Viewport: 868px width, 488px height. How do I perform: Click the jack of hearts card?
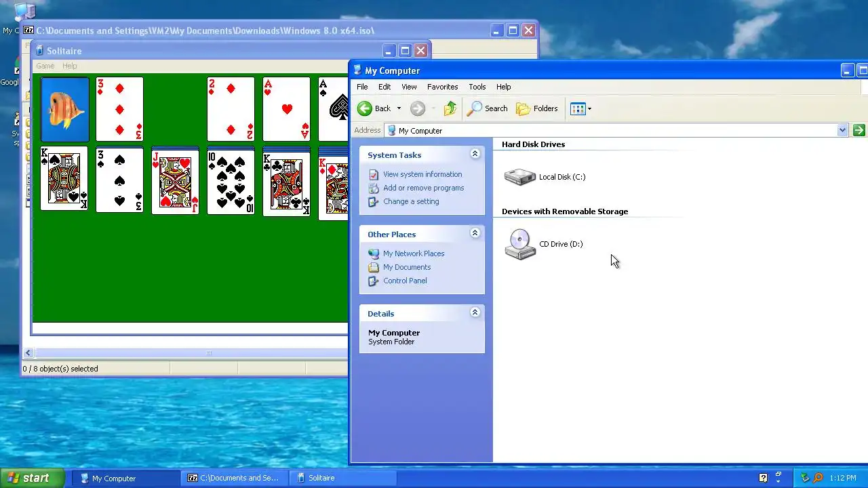[x=175, y=182]
